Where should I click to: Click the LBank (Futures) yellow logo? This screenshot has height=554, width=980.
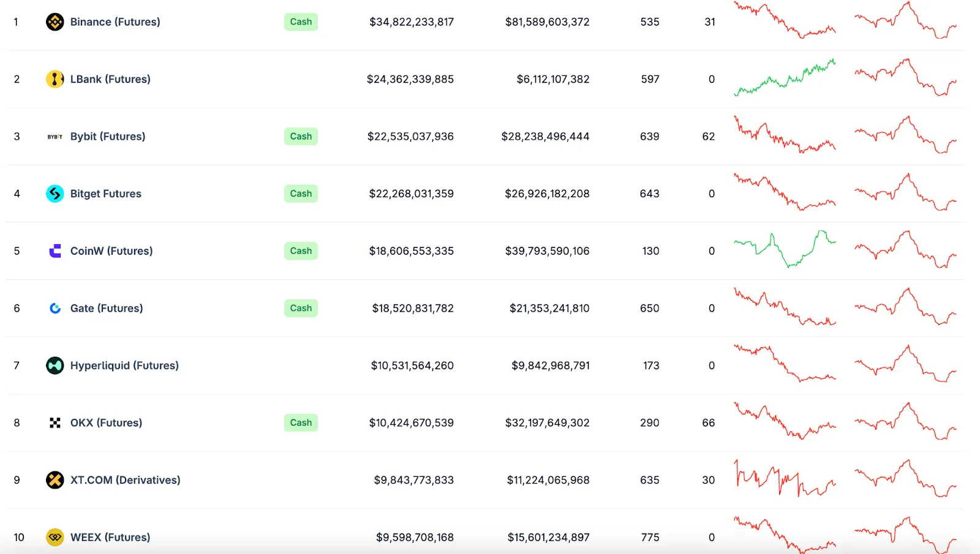click(x=55, y=79)
